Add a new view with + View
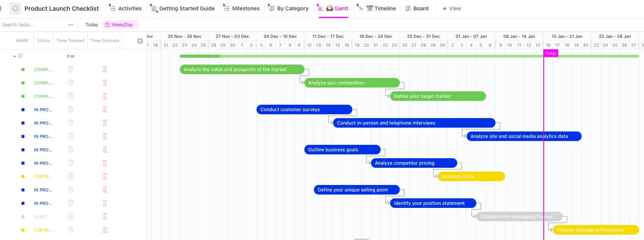Image resolution: width=644 pixels, height=240 pixels. click(x=452, y=8)
